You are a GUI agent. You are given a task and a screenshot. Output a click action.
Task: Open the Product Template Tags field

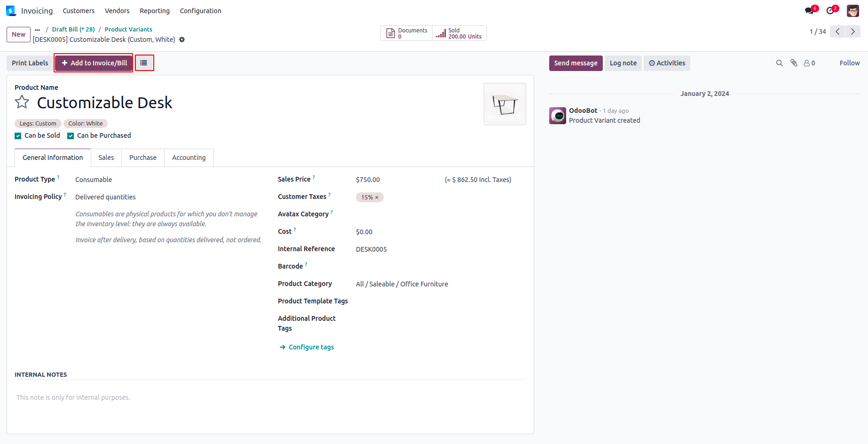(x=441, y=301)
